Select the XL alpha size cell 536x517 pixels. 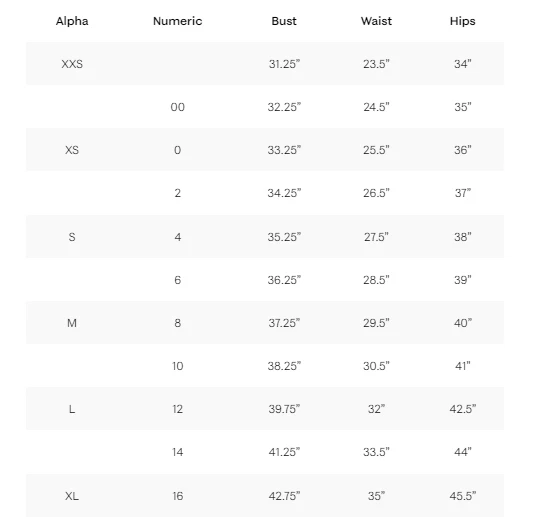pos(72,496)
